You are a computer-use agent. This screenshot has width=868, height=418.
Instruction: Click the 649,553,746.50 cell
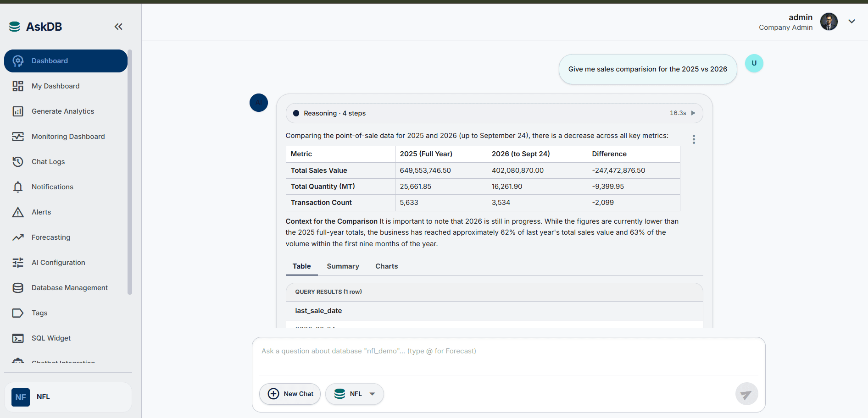[441, 170]
